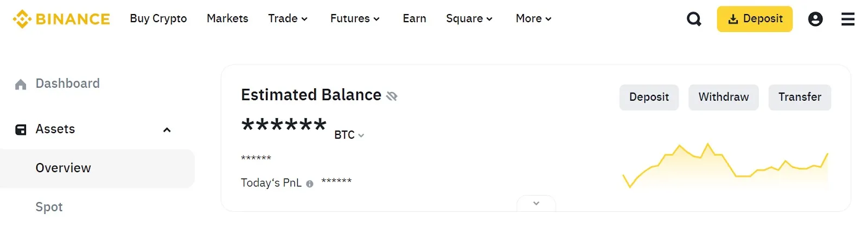The image size is (868, 228).
Task: Toggle balance visibility eye icon
Action: [392, 96]
